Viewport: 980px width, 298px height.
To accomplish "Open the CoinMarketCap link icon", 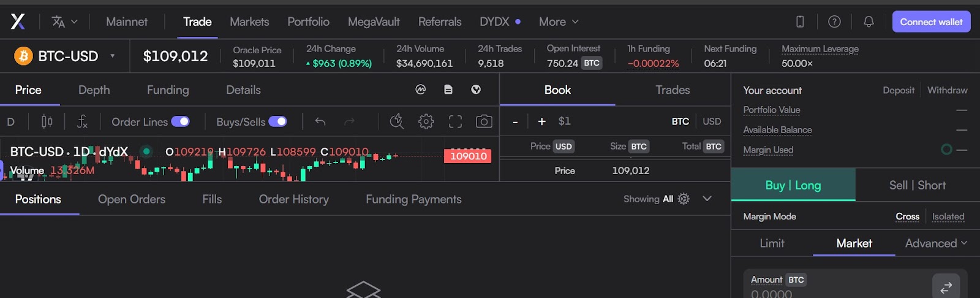I will 420,90.
